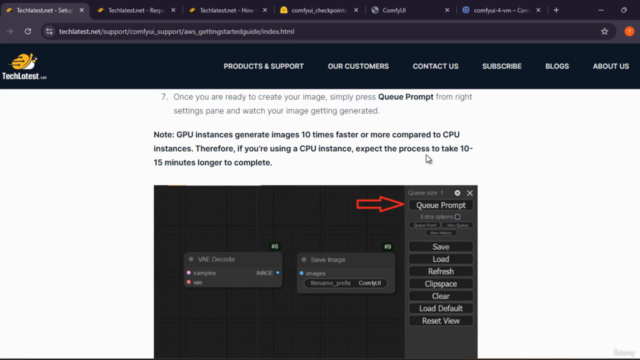Go to Contact Us page

435,66
